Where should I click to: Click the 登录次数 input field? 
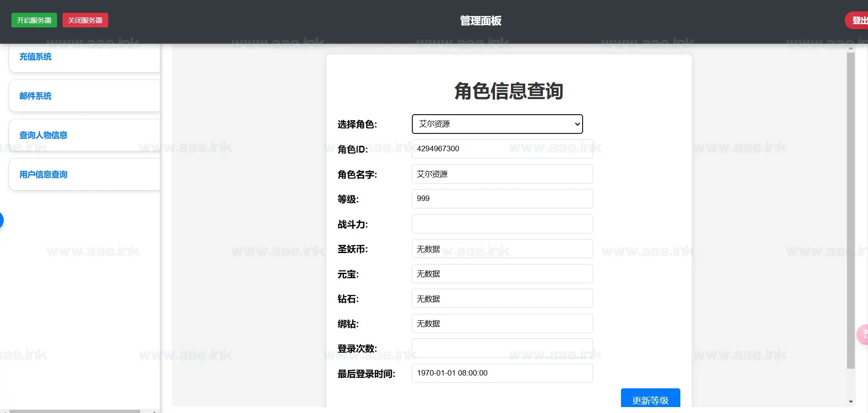point(502,348)
